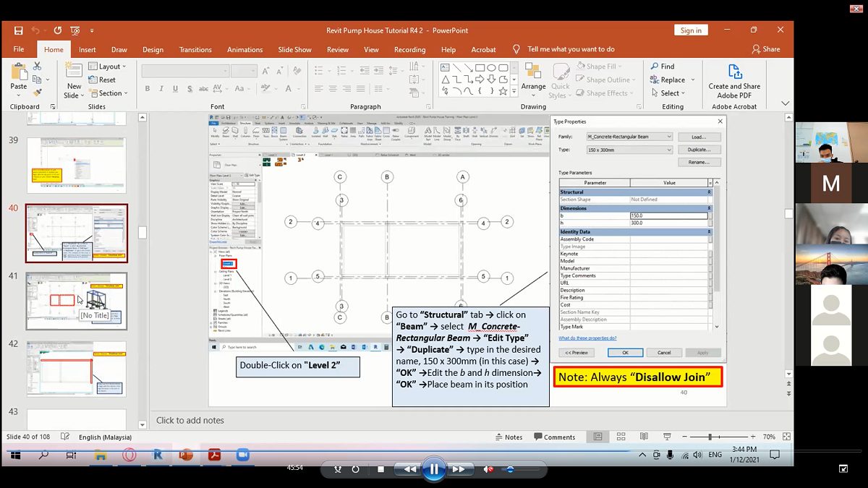Open the Arrange dropdown
The width and height of the screenshot is (868, 488).
point(534,78)
